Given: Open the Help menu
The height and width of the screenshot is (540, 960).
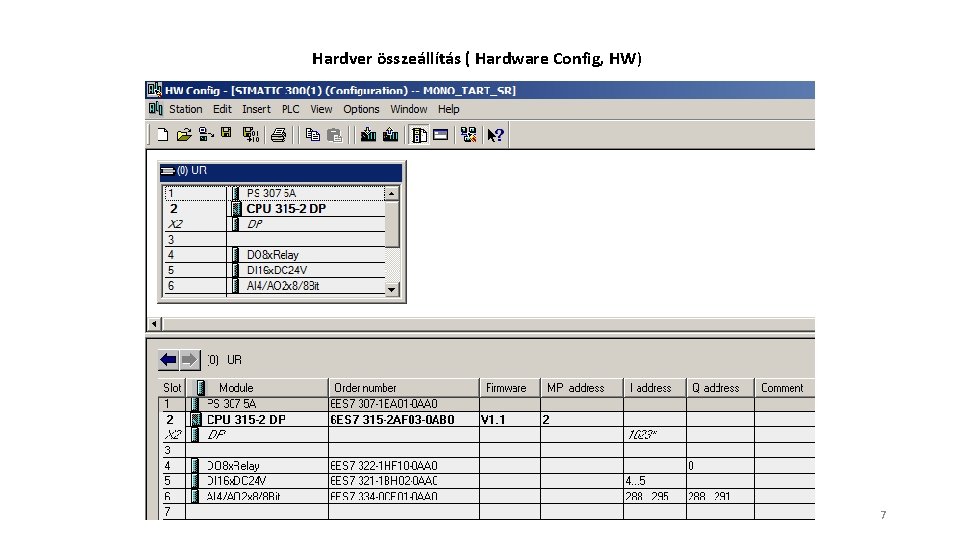Looking at the screenshot, I should point(448,109).
